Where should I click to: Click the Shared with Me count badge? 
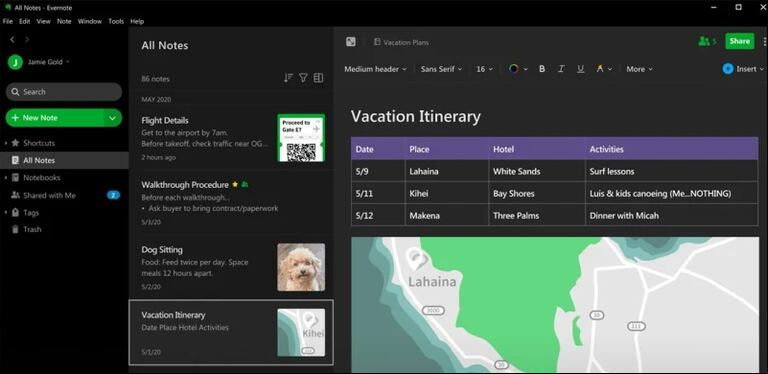coord(114,195)
